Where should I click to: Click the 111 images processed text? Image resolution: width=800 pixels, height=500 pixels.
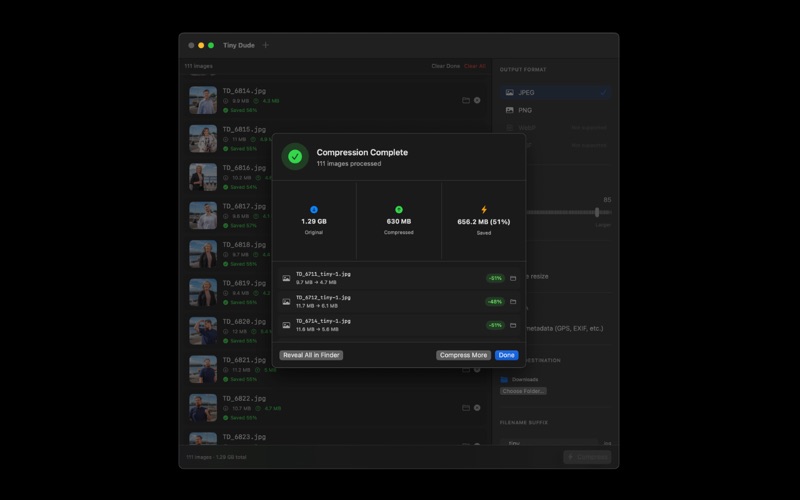[x=348, y=164]
